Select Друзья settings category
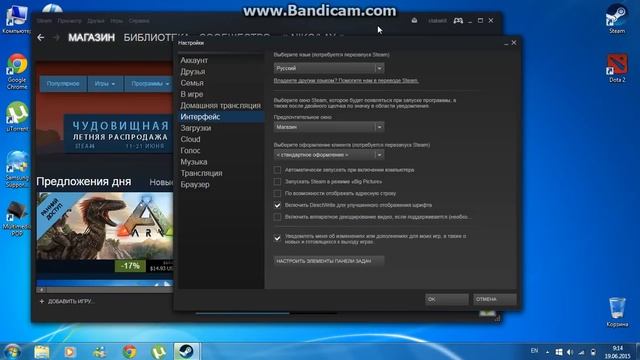 pyautogui.click(x=193, y=72)
